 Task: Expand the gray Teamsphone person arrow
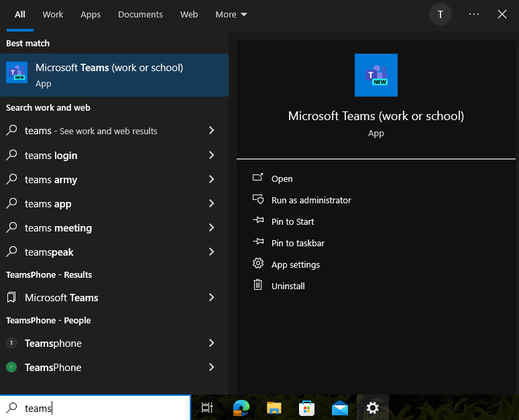pyautogui.click(x=211, y=343)
